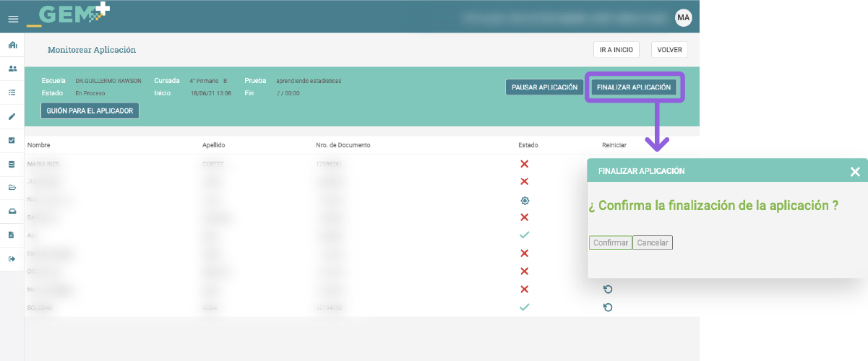The height and width of the screenshot is (361, 868).
Task: Click test name aprendiendo estadisticas
Action: pos(309,81)
